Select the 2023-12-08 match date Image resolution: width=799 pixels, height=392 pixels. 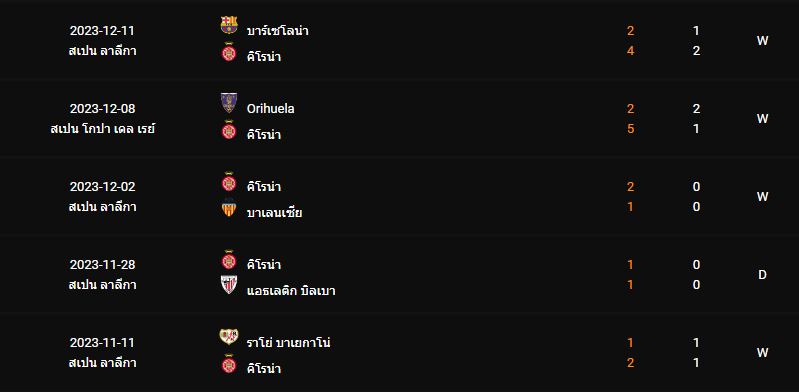102,109
